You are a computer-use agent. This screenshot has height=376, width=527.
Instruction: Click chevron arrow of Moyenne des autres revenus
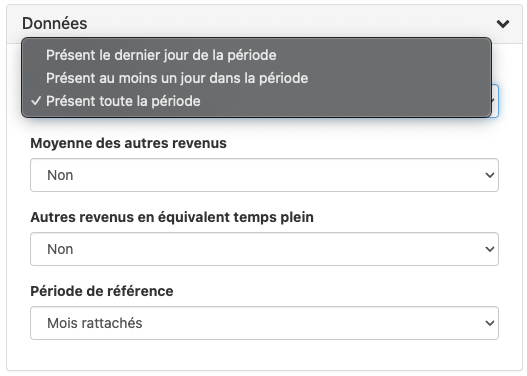pos(490,175)
